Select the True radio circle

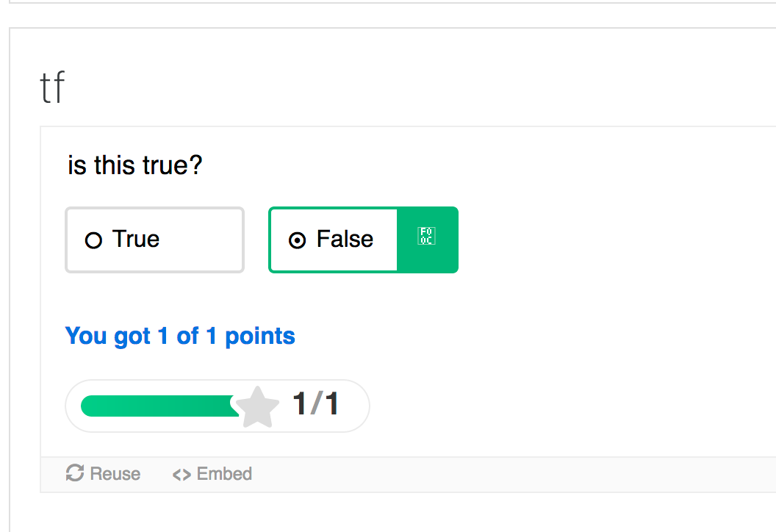(x=93, y=240)
